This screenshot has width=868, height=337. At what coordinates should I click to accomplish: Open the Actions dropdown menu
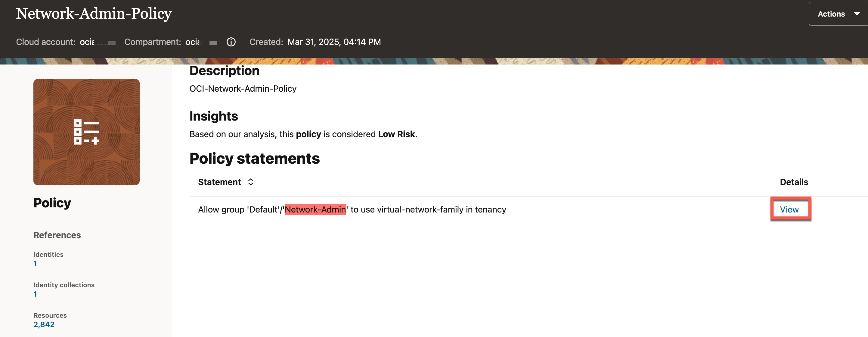pyautogui.click(x=831, y=14)
